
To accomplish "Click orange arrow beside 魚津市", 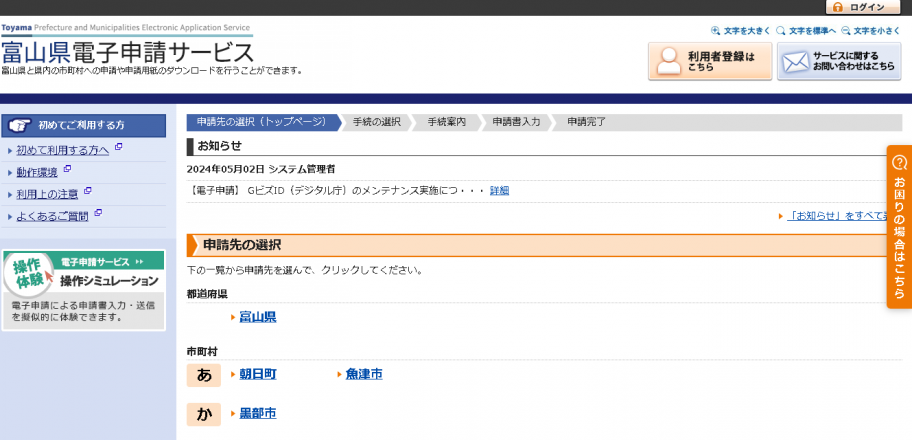I will tap(339, 374).
